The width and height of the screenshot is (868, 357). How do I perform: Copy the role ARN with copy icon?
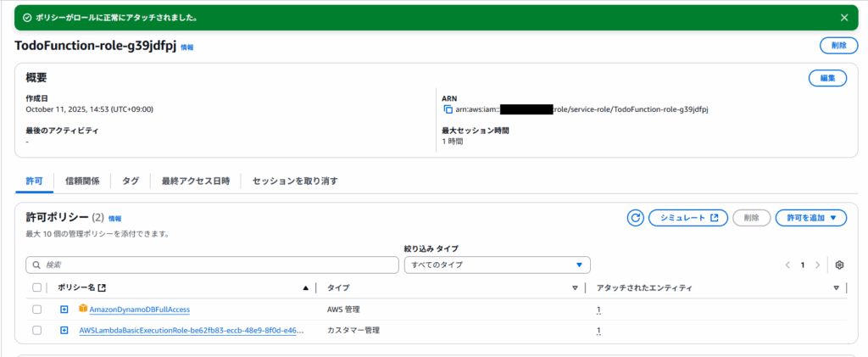coord(448,109)
